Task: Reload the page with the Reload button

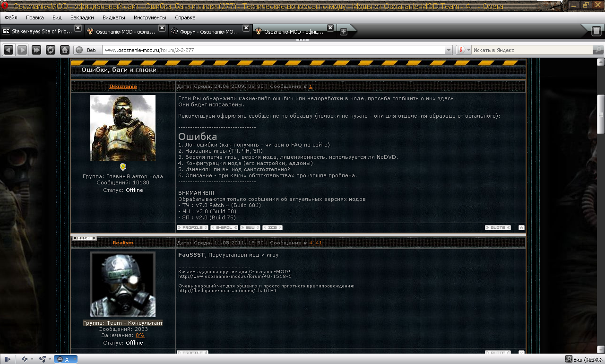Action: (x=51, y=50)
